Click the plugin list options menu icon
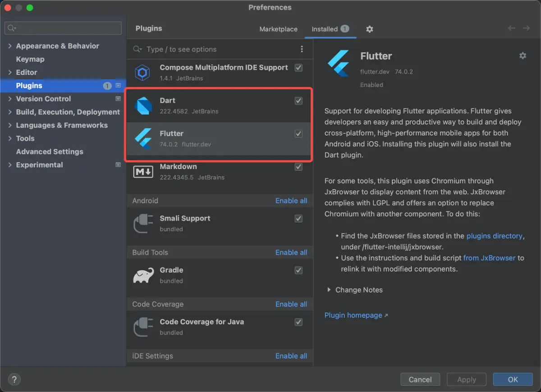Image resolution: width=541 pixels, height=392 pixels. coord(302,49)
